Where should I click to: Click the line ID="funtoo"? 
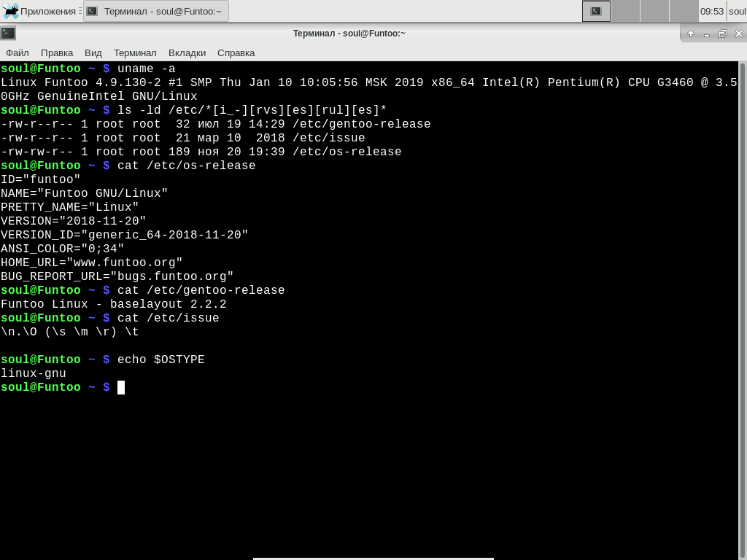[x=41, y=179]
